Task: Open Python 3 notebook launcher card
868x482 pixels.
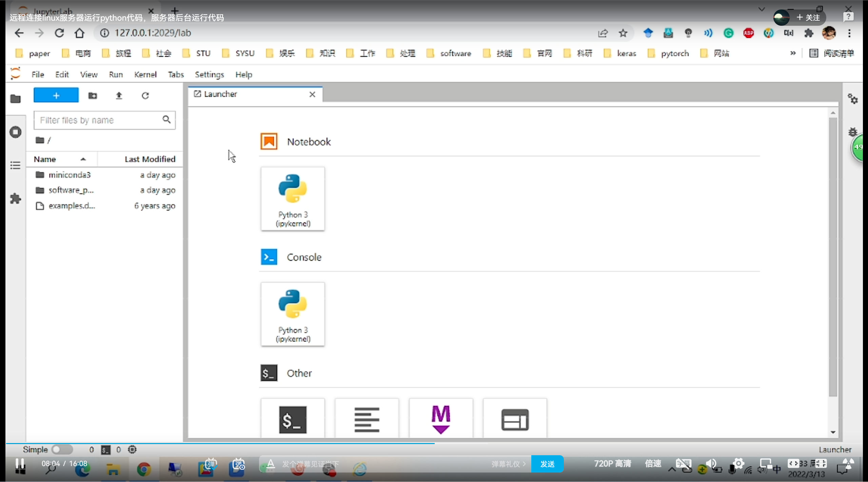Action: (x=293, y=199)
